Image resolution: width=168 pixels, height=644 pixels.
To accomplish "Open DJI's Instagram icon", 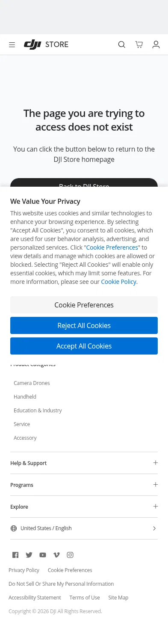I will [70, 555].
